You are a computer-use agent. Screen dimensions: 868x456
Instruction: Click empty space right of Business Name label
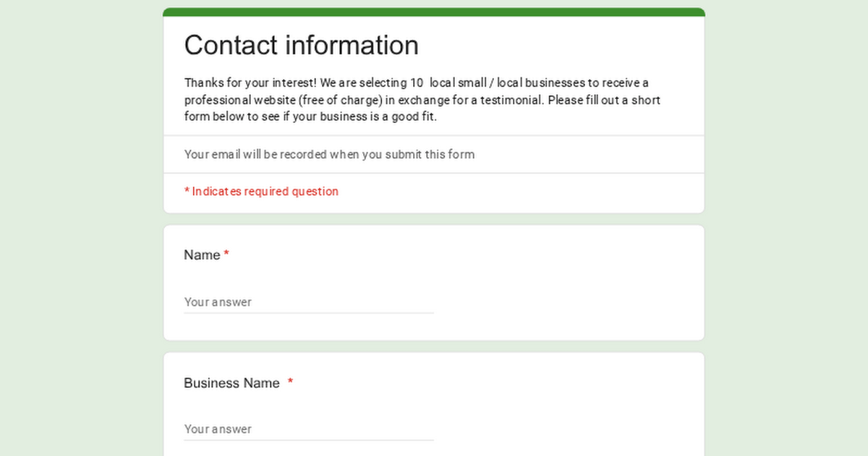point(492,383)
